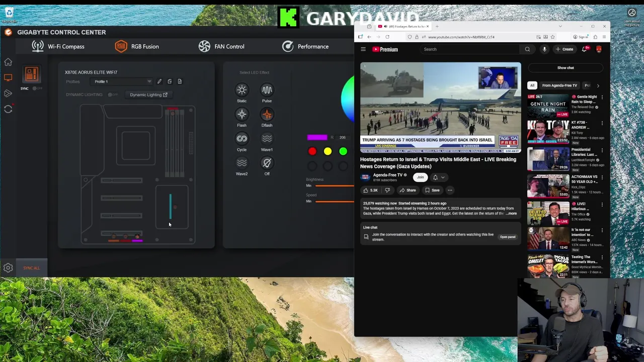This screenshot has width=644, height=362.
Task: Bookmark the page with the star icon
Action: (552, 37)
